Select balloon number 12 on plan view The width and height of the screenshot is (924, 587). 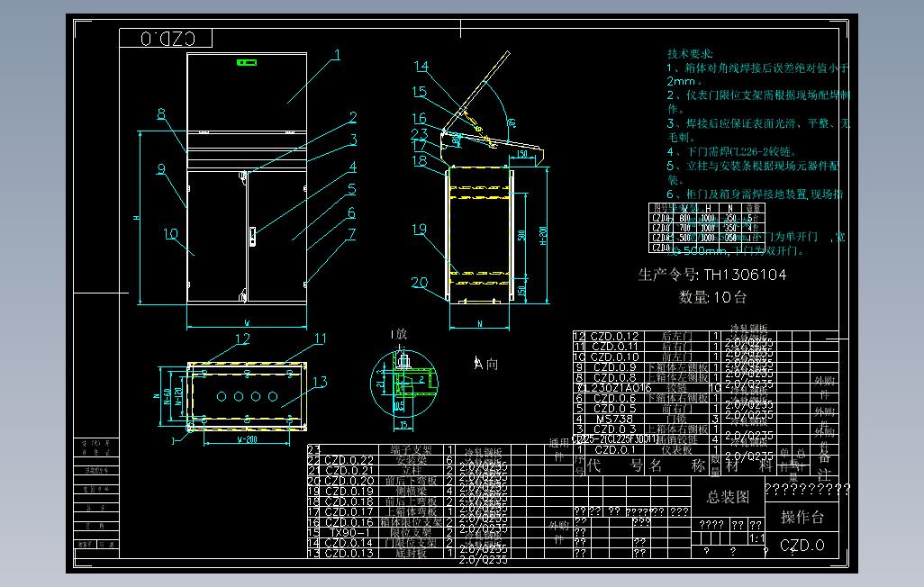(242, 339)
